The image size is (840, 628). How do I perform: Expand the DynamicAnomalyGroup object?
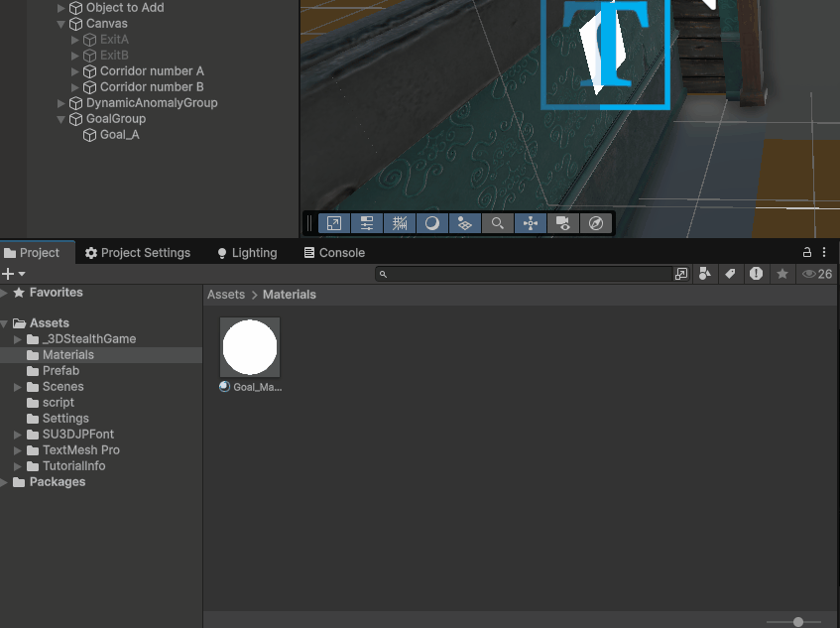point(61,103)
